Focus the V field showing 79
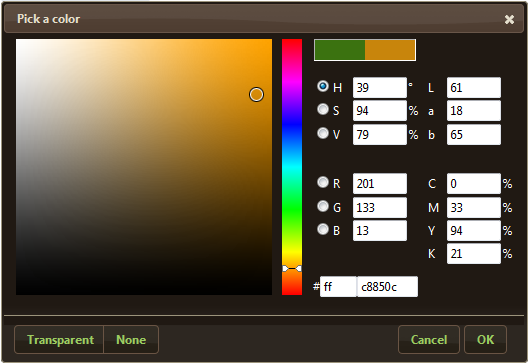The width and height of the screenshot is (529, 364). (x=380, y=135)
